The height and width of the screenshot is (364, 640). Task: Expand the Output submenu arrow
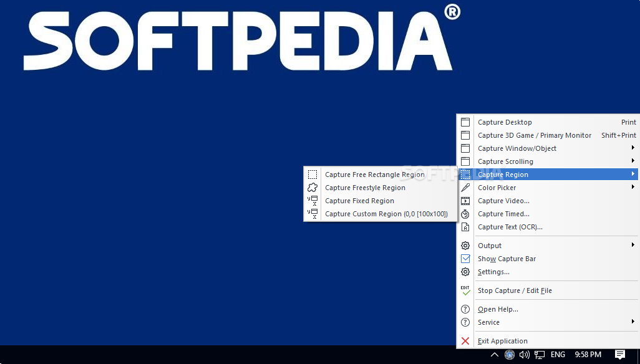[633, 245]
